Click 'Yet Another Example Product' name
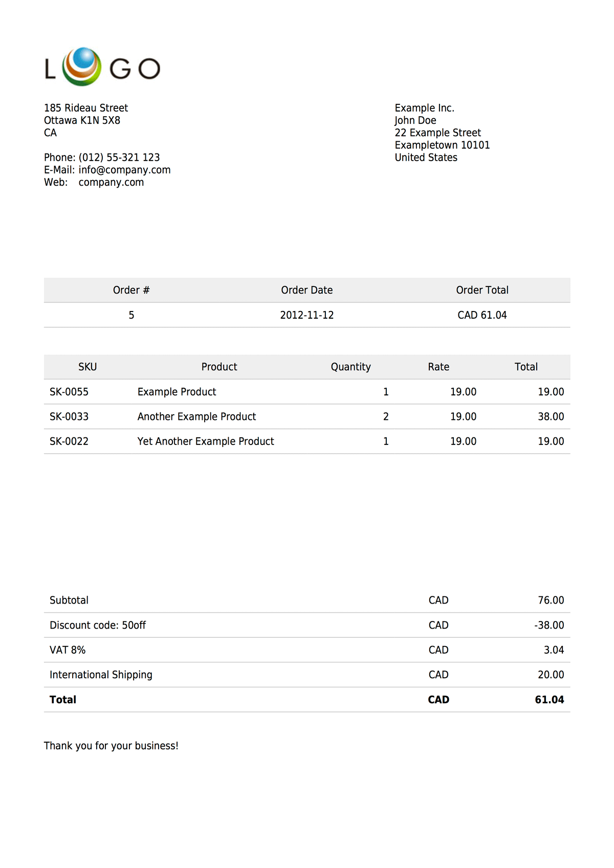614x868 pixels. [206, 441]
